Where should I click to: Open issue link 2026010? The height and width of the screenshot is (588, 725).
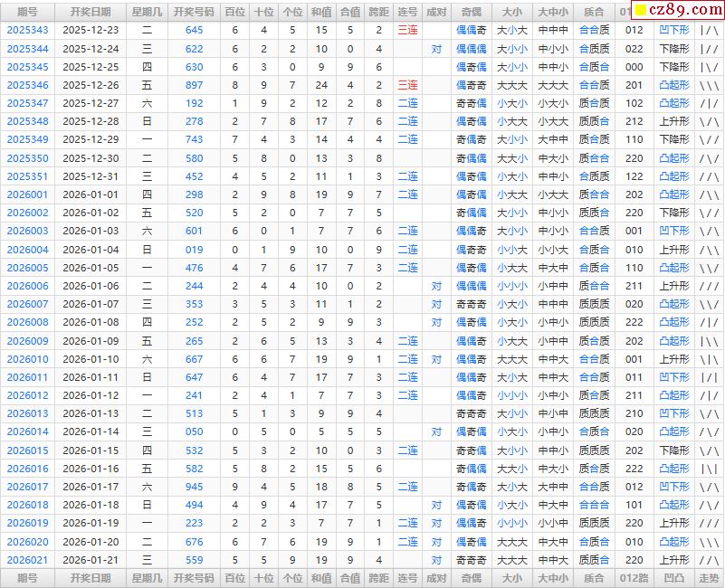[x=27, y=359]
